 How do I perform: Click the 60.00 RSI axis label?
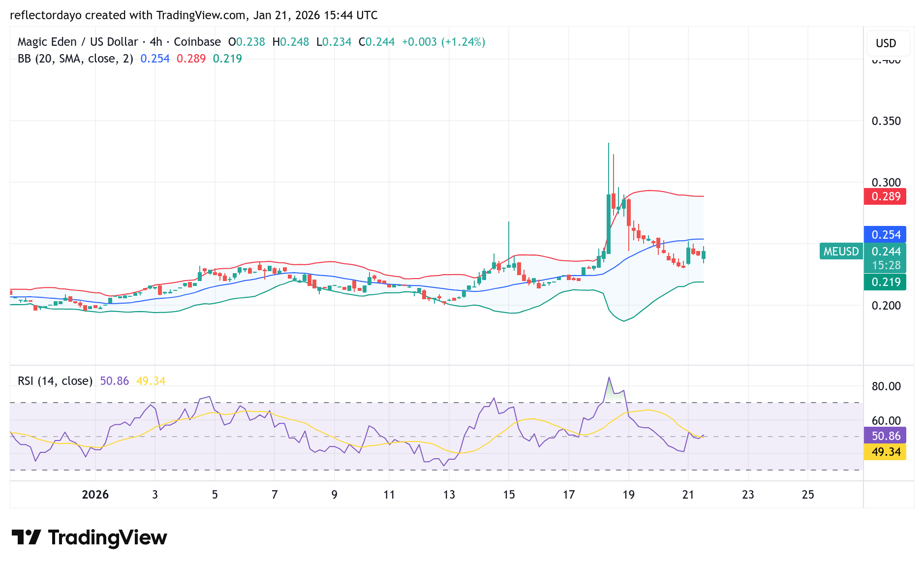(886, 421)
